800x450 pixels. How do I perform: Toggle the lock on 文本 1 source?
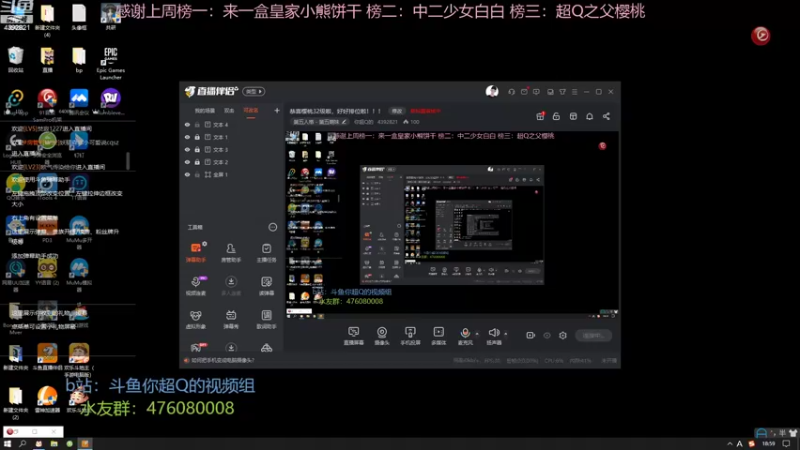[197, 137]
